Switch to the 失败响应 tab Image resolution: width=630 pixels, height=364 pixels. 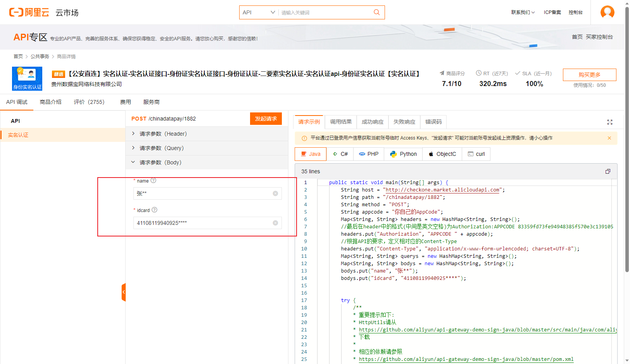click(x=404, y=122)
